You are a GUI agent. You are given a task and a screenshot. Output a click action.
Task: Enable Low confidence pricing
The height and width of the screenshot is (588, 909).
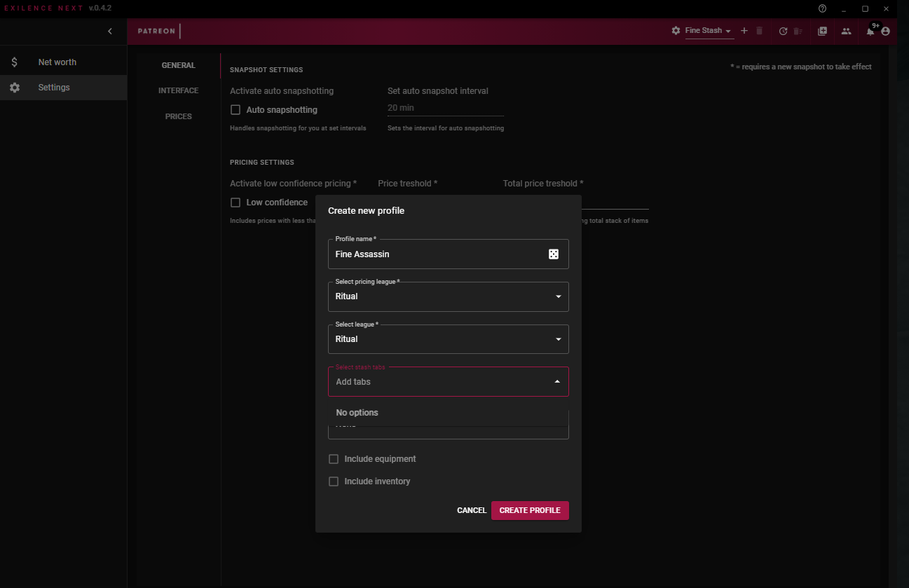click(235, 202)
